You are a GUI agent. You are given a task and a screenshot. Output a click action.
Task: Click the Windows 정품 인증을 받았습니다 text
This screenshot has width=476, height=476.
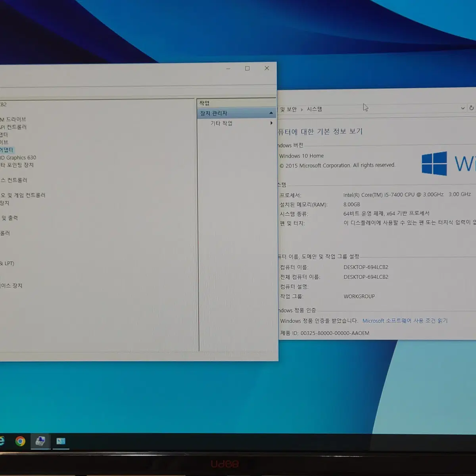pyautogui.click(x=319, y=321)
